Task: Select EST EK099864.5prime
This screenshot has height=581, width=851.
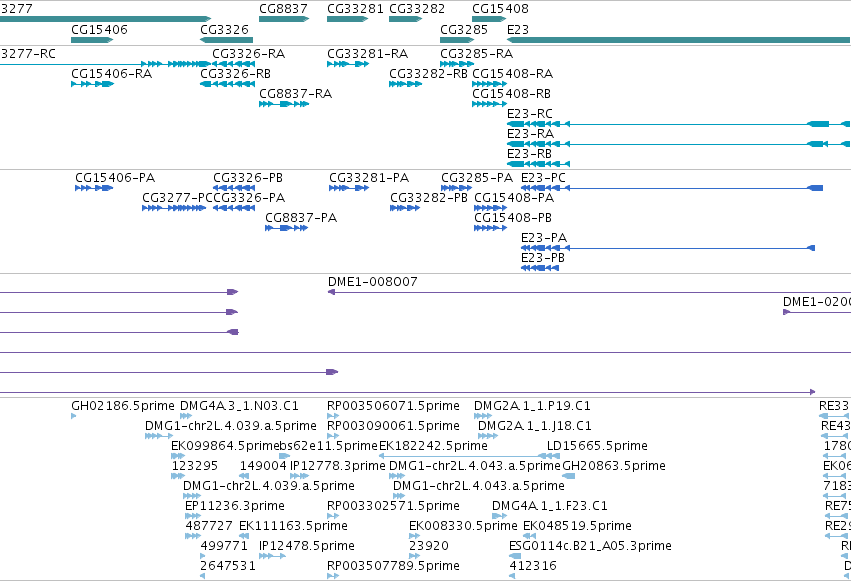Action: pyautogui.click(x=225, y=446)
